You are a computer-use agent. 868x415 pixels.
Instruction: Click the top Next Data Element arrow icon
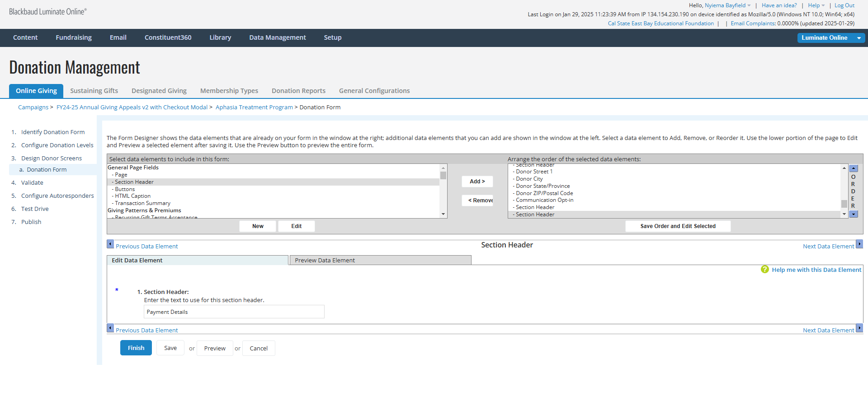tap(859, 244)
